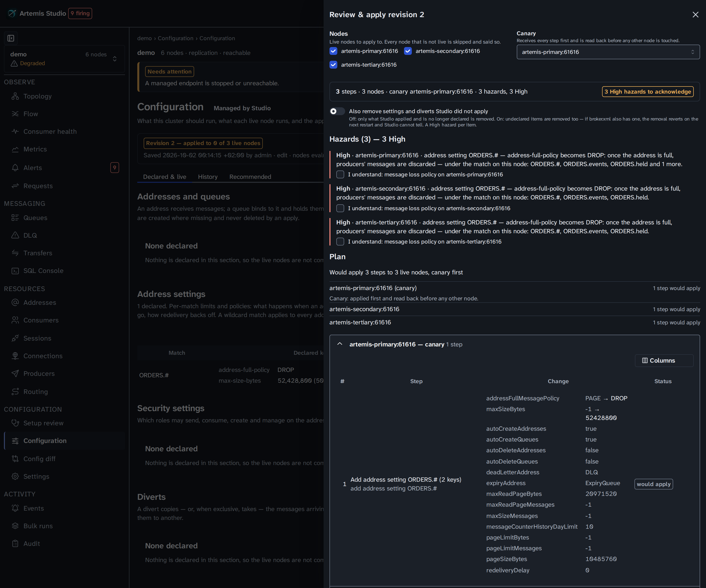Open Consumer health icon
Image resolution: width=706 pixels, height=588 pixels.
point(15,131)
